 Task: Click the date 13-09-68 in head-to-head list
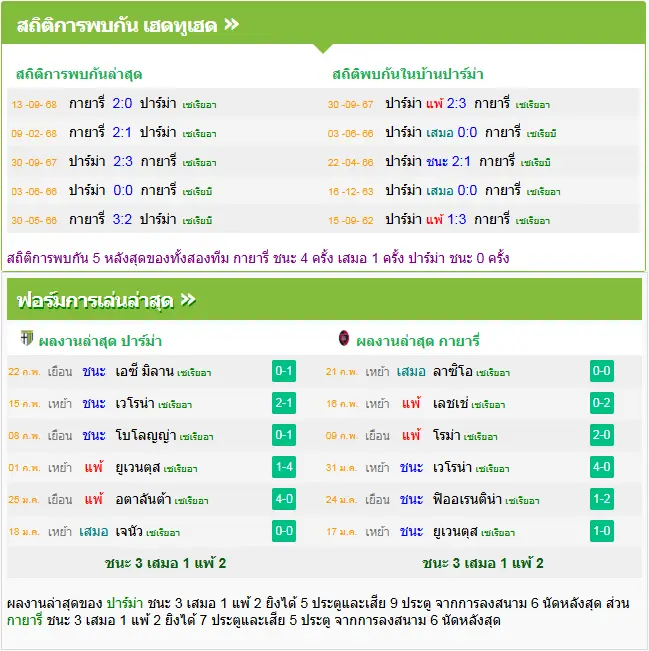(x=34, y=104)
